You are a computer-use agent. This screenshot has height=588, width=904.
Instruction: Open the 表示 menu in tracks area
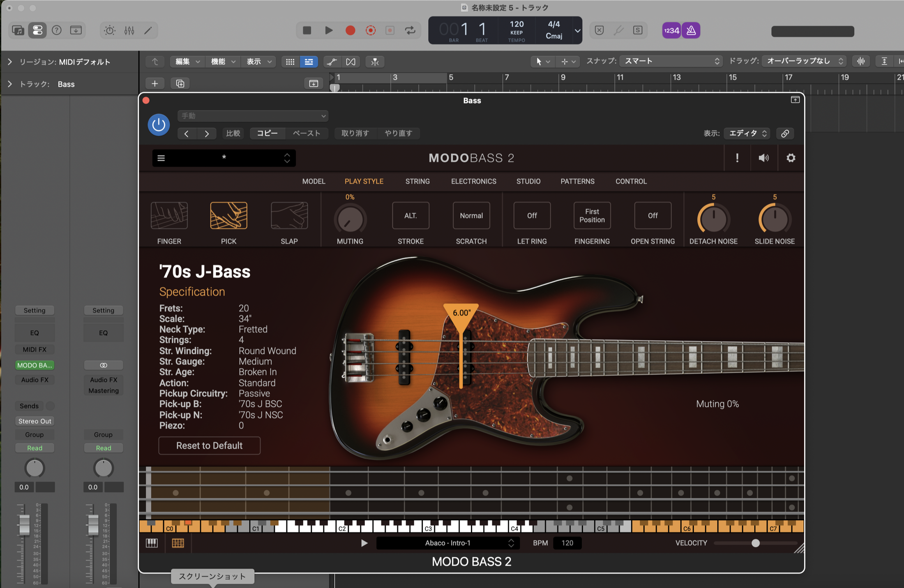click(x=258, y=61)
